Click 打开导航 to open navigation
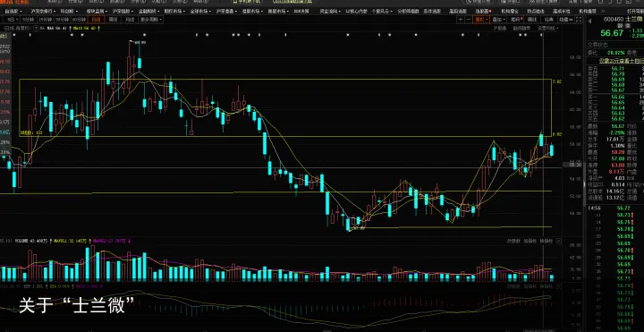 (x=635, y=11)
